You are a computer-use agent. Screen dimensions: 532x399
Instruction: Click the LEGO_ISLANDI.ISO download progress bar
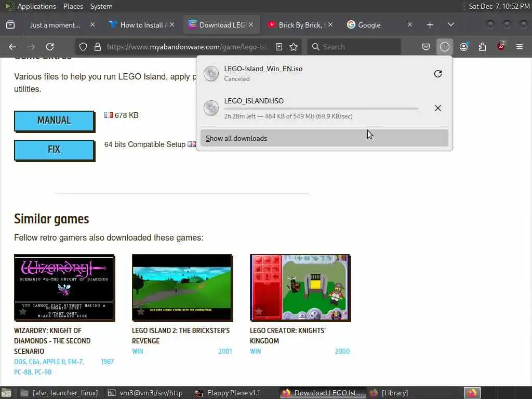(321, 109)
